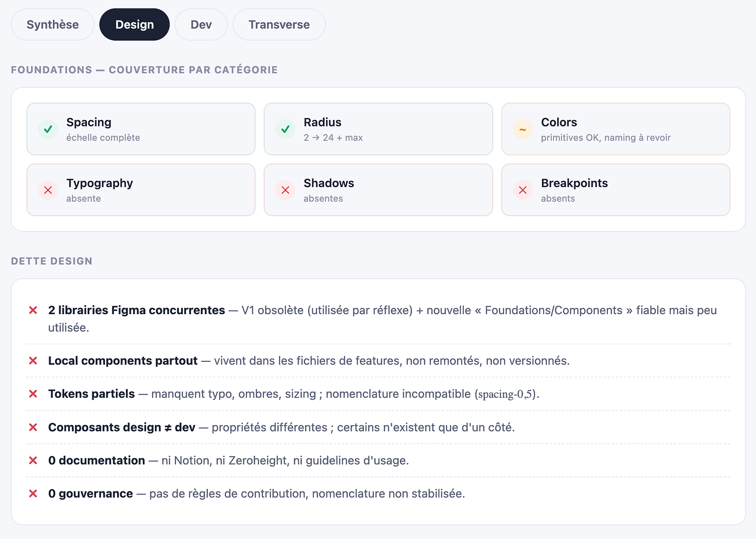Click the 'spacing-0,5' code snippet

(x=506, y=394)
